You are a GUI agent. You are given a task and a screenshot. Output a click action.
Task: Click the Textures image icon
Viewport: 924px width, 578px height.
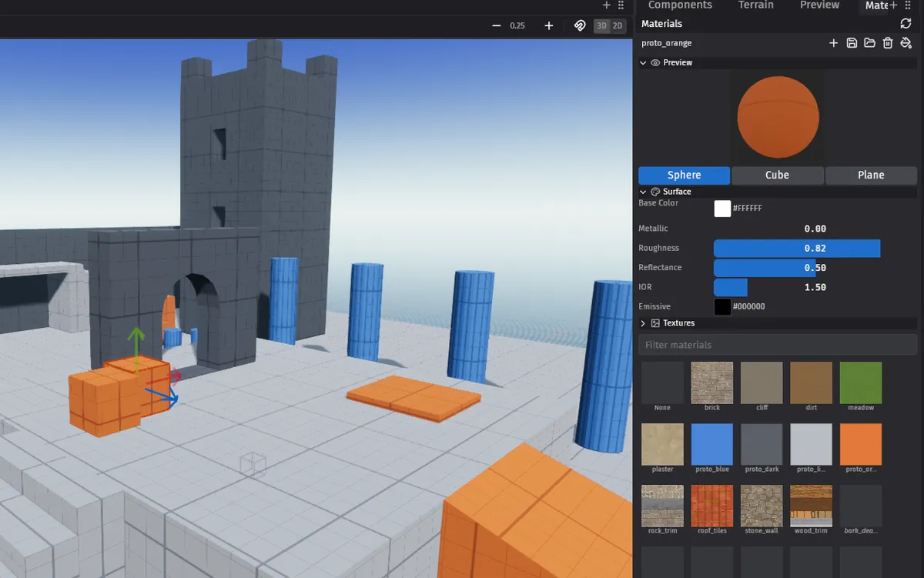coord(655,323)
